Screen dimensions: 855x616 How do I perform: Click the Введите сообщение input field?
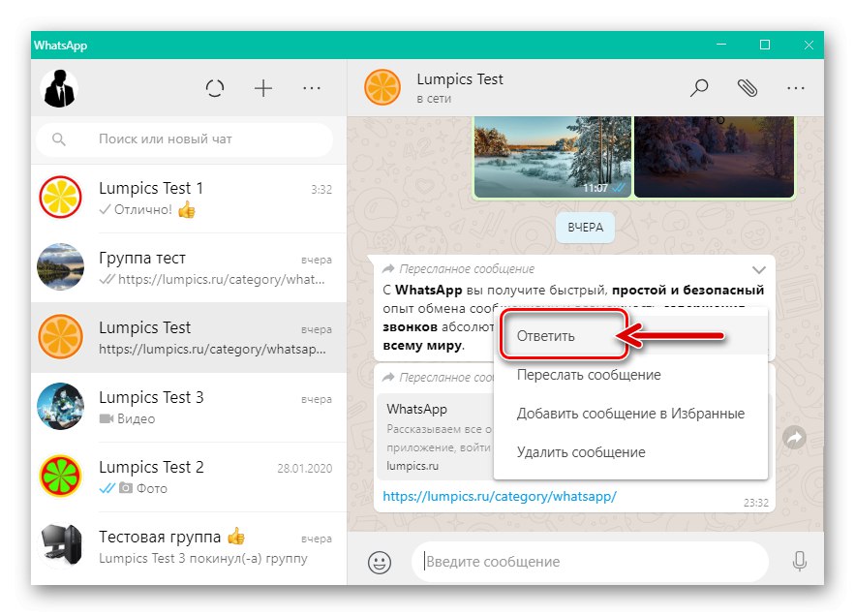tap(590, 562)
